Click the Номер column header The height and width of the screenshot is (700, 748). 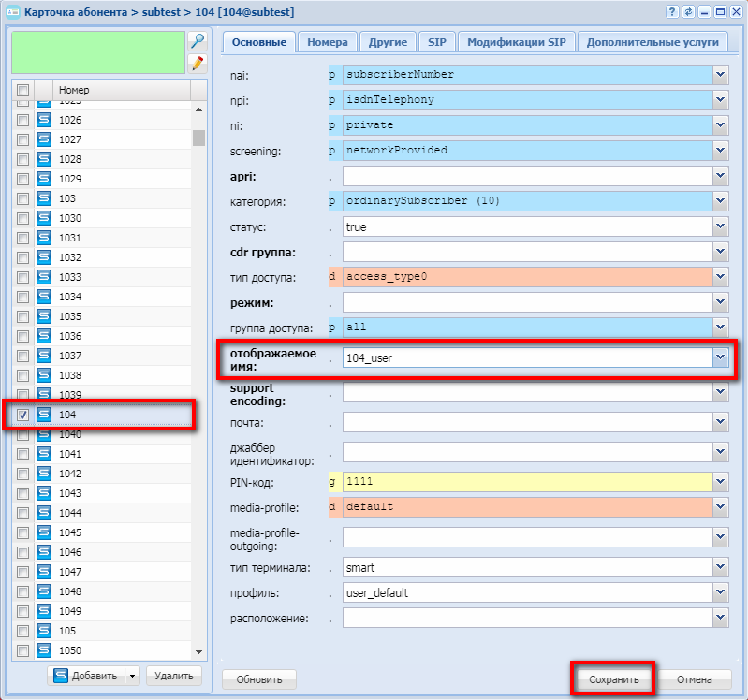122,90
